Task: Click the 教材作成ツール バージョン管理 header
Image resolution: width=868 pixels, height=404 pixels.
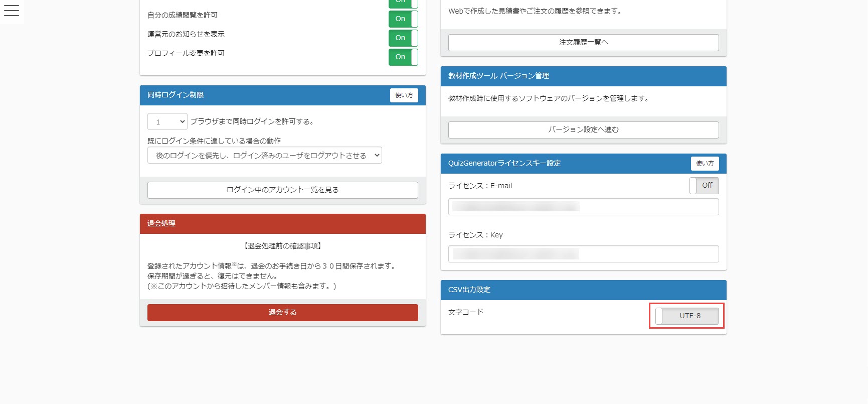Action: pyautogui.click(x=583, y=76)
